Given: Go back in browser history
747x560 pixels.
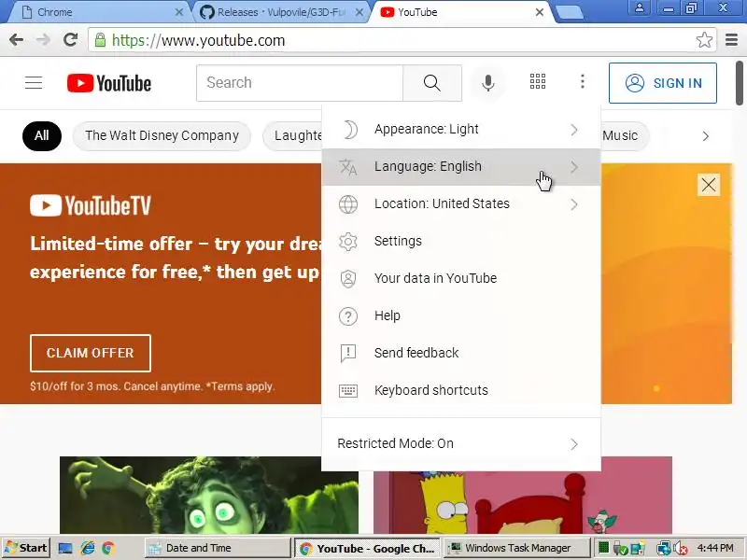Looking at the screenshot, I should point(16,40).
